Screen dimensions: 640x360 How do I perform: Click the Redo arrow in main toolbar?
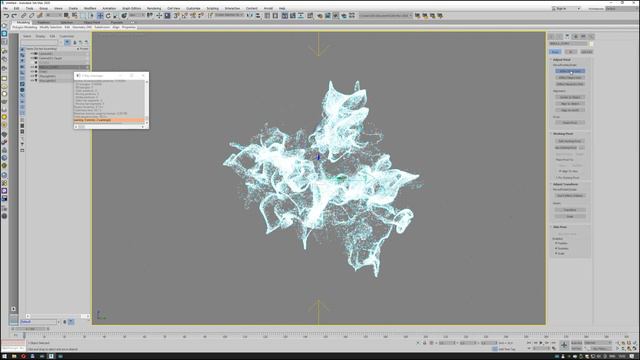(14, 16)
